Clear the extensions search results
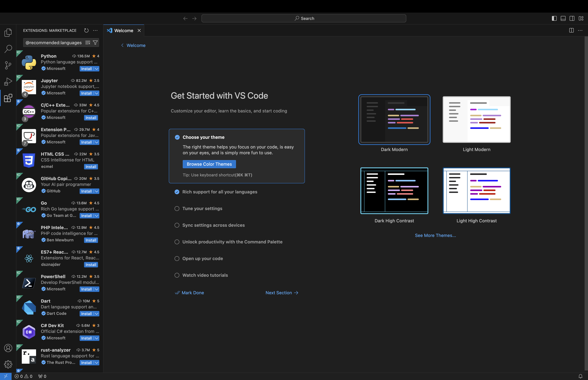Screen dimensions: 588x380 88,43
